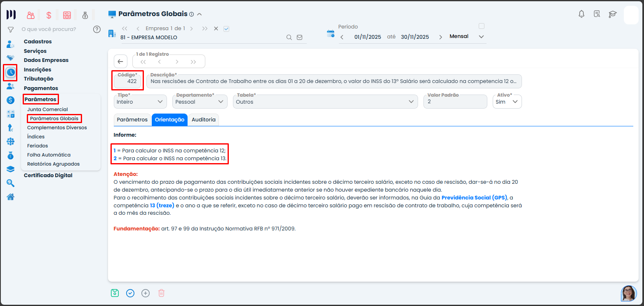
Task: Click the back arrow button
Action: pos(120,62)
